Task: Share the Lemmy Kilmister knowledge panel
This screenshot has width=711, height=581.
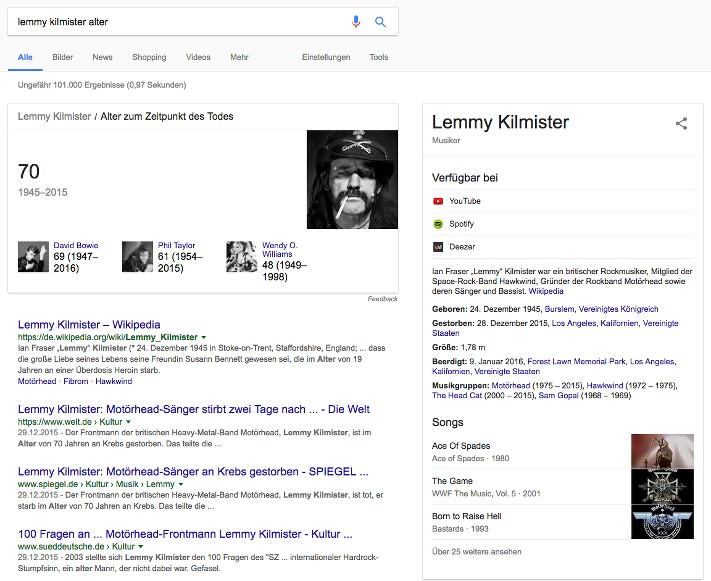Action: (x=681, y=123)
